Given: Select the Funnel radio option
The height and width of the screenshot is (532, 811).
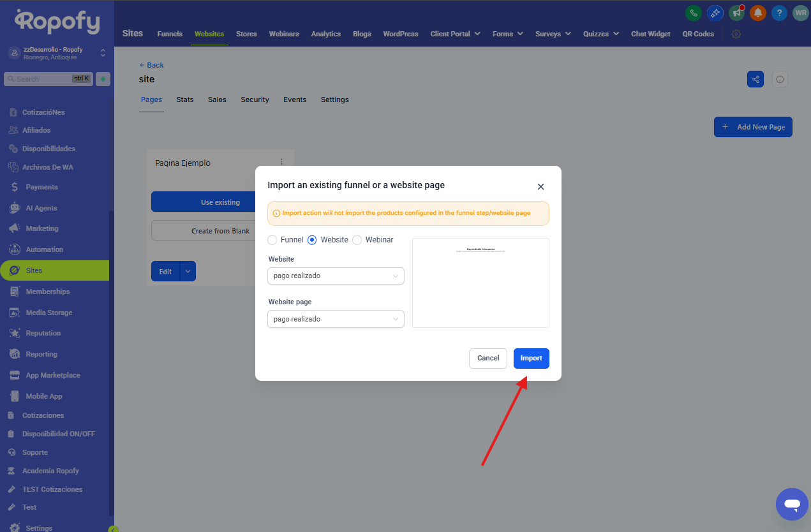Looking at the screenshot, I should tap(272, 240).
